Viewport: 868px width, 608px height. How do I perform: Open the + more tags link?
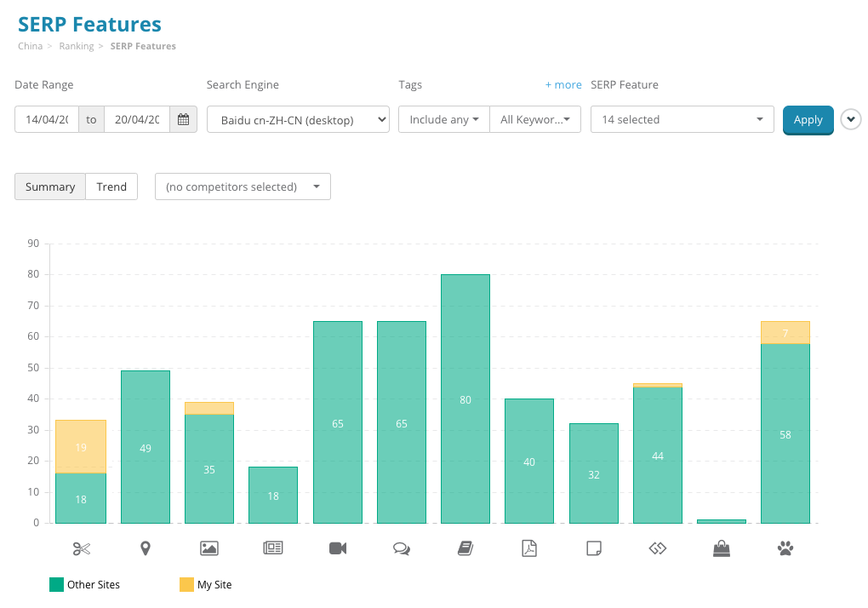563,84
